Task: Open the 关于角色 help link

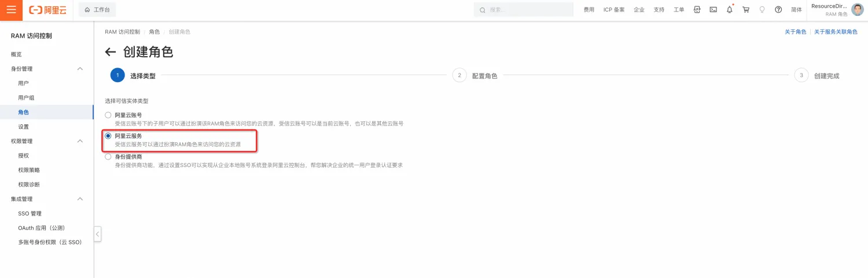Action: 795,32
